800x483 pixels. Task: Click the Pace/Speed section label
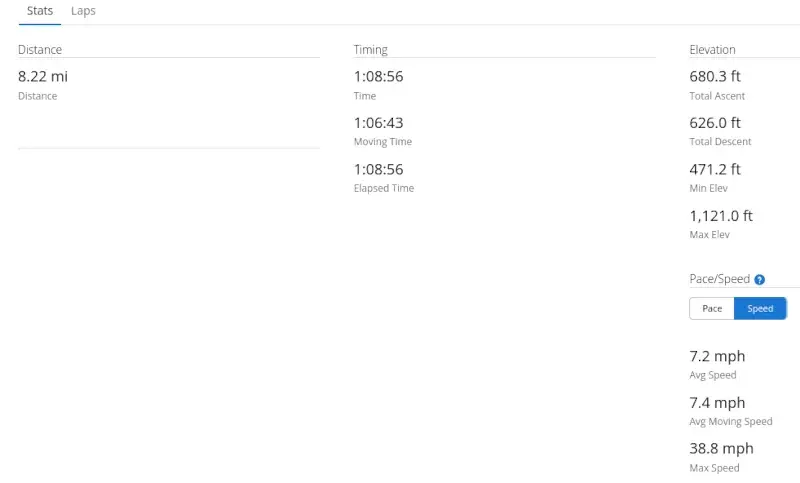click(719, 279)
